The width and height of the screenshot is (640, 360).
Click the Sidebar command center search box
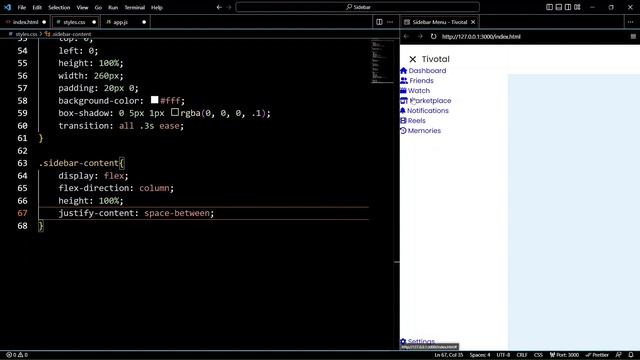pos(358,7)
